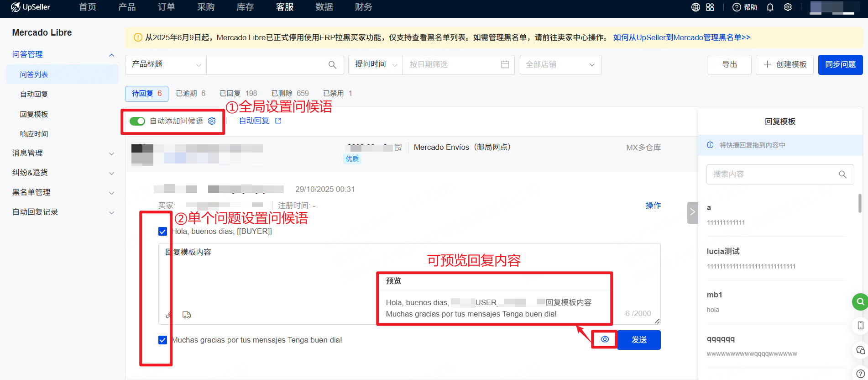Image resolution: width=868 pixels, height=380 pixels.
Task: Open the 全部店铺 store dropdown
Action: tap(560, 65)
